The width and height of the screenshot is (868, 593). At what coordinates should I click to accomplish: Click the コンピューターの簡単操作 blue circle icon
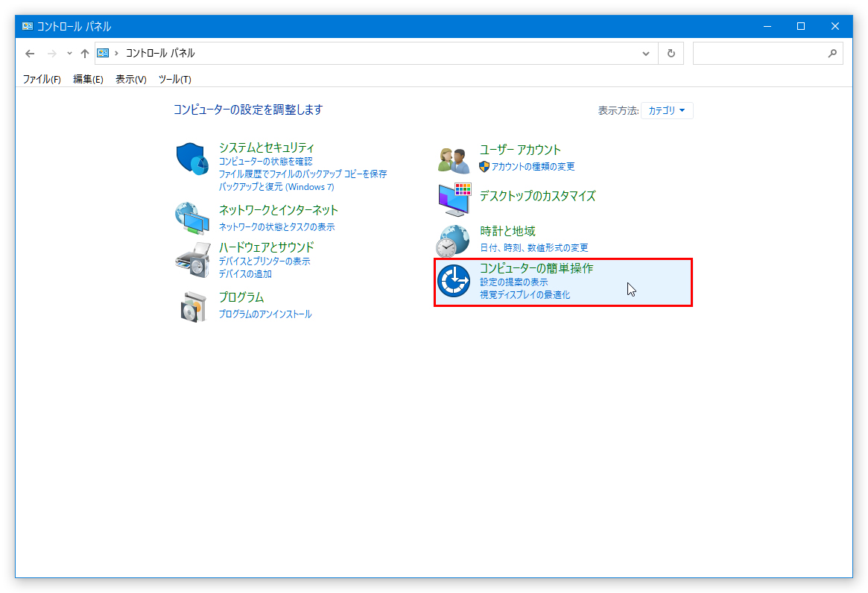tap(454, 281)
